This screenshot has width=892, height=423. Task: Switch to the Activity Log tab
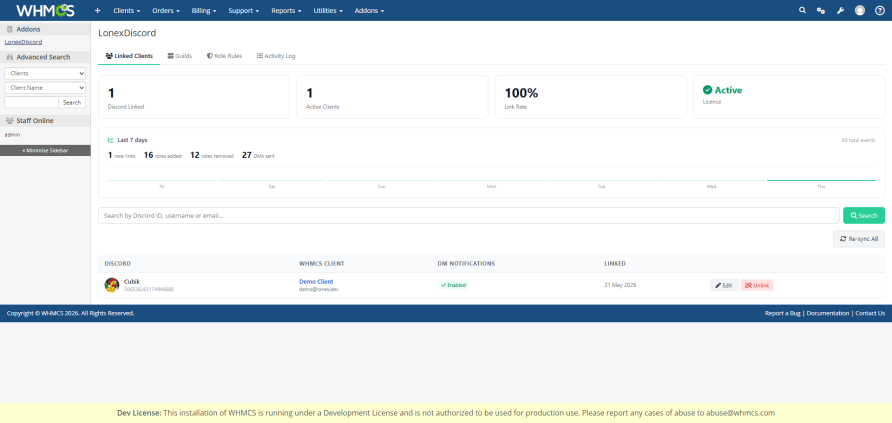click(x=276, y=56)
